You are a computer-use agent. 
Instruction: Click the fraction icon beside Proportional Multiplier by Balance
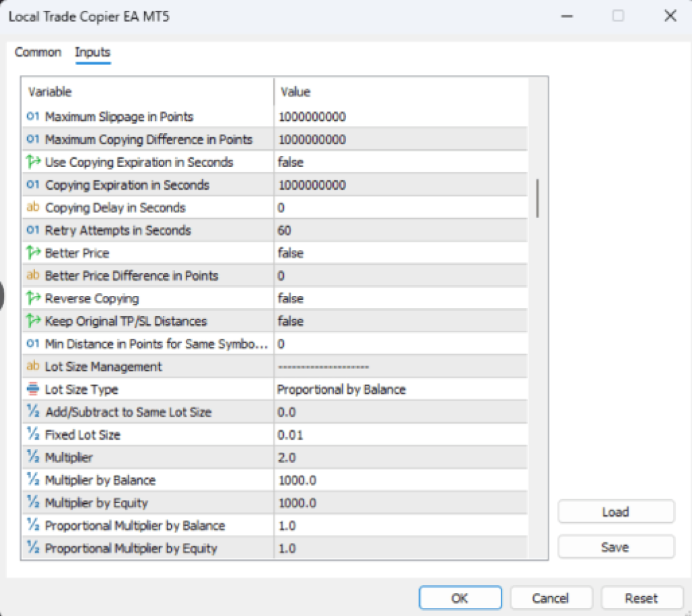click(x=33, y=525)
